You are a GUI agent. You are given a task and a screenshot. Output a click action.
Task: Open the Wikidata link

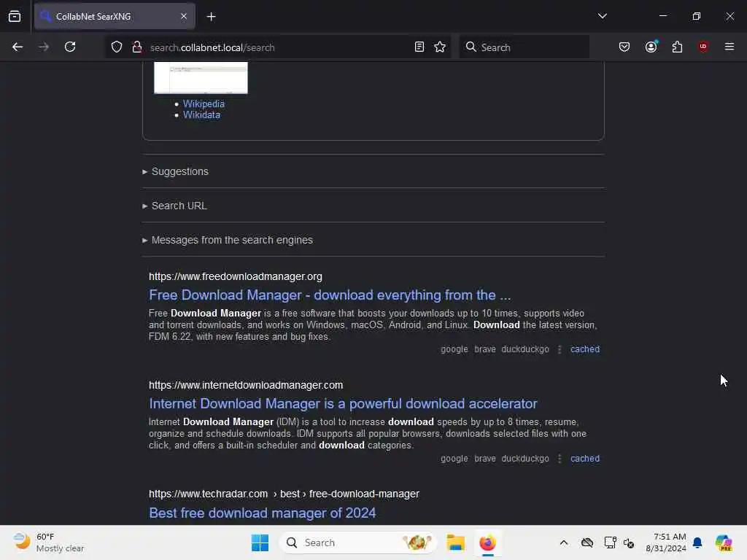point(201,114)
